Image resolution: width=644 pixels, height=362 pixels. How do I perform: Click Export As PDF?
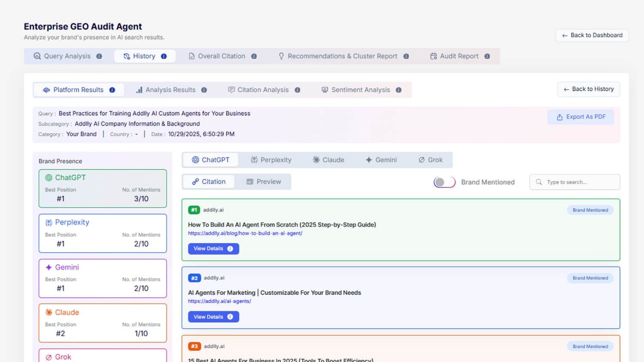[x=581, y=117]
